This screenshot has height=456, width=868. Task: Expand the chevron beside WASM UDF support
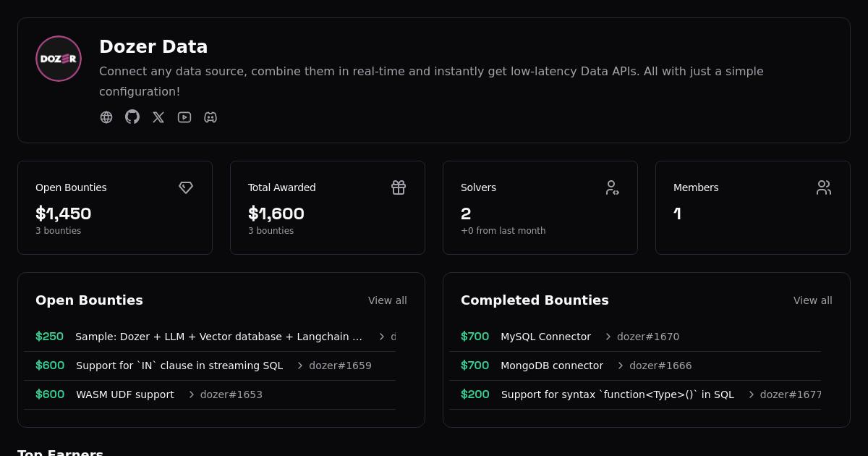point(191,394)
